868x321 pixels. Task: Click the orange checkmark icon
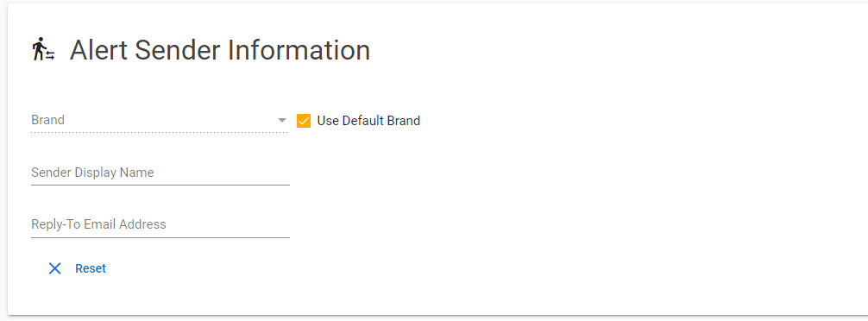[x=304, y=121]
